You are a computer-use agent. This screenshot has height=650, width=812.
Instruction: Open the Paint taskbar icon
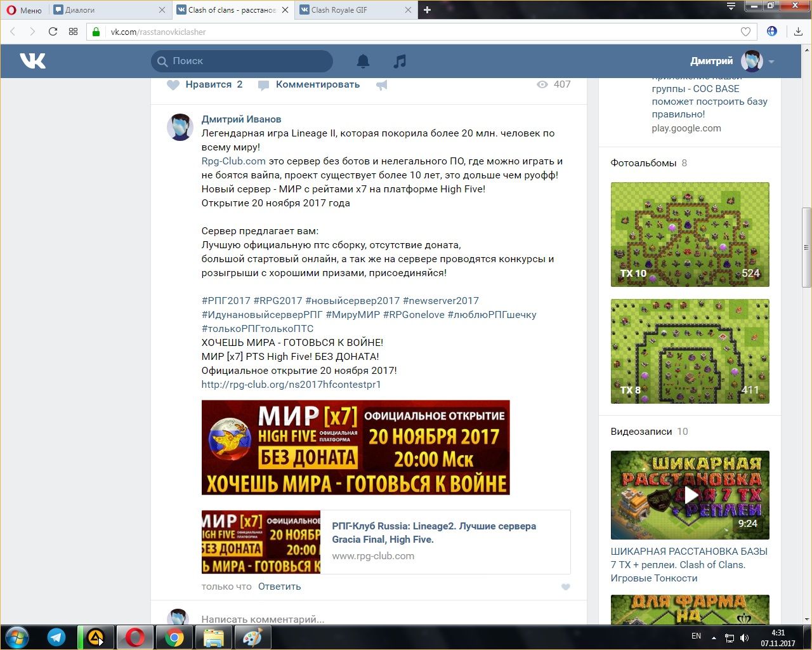coord(253,637)
